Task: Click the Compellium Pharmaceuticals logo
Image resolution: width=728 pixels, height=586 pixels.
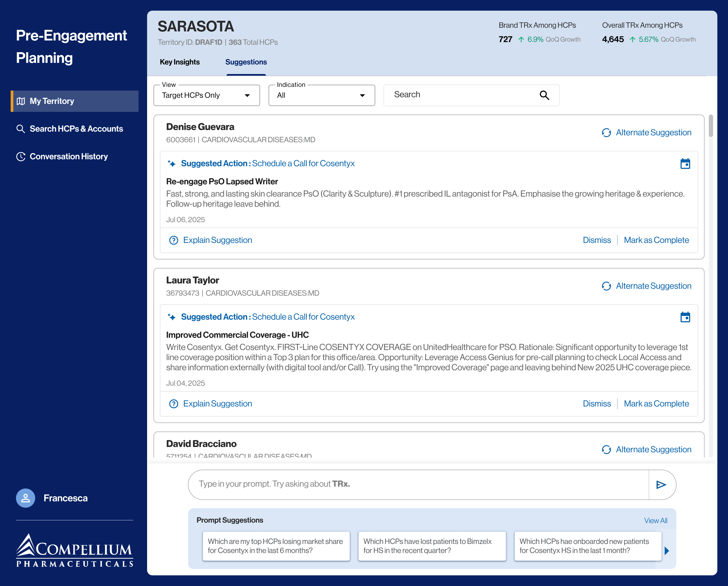Action: pos(75,550)
